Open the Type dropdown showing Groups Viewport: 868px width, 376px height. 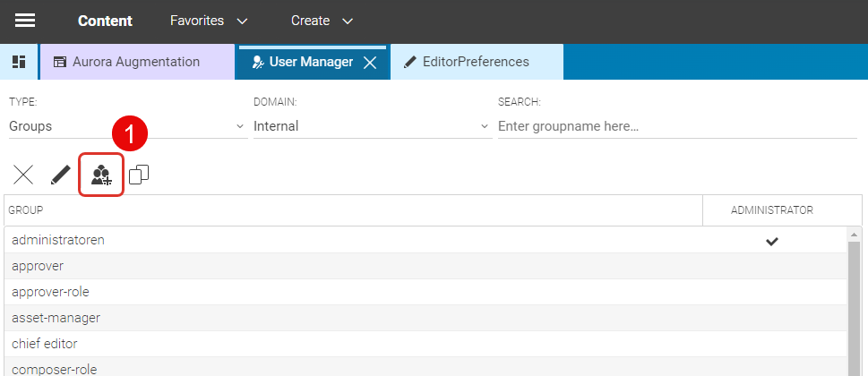click(x=126, y=126)
